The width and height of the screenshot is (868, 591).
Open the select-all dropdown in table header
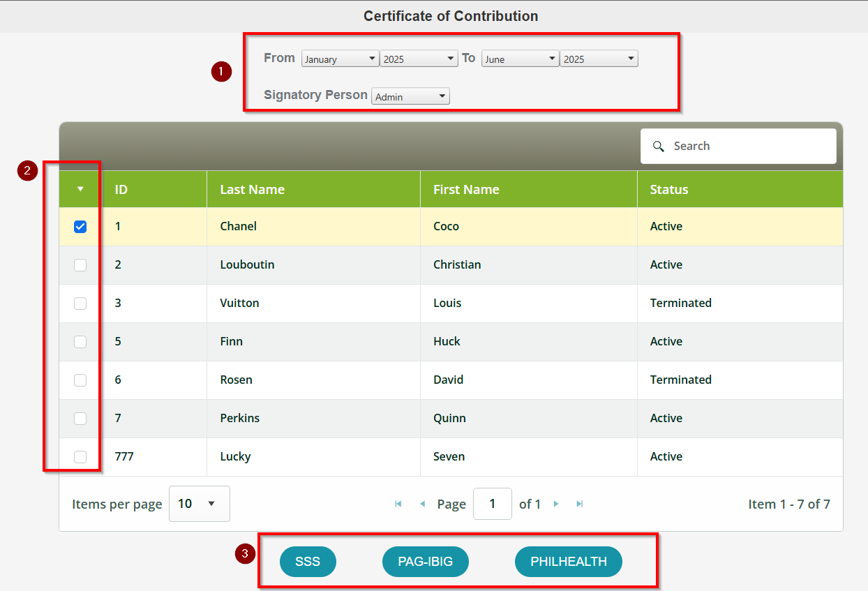pos(80,188)
